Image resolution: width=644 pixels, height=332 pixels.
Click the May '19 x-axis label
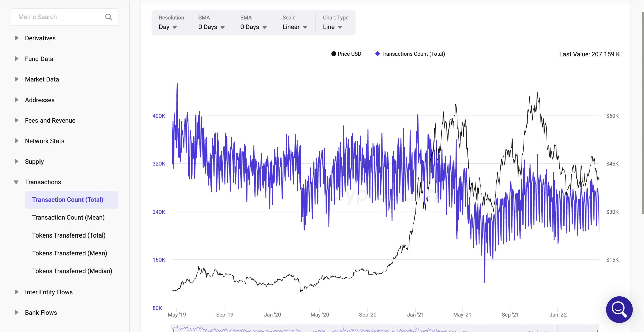(x=177, y=315)
